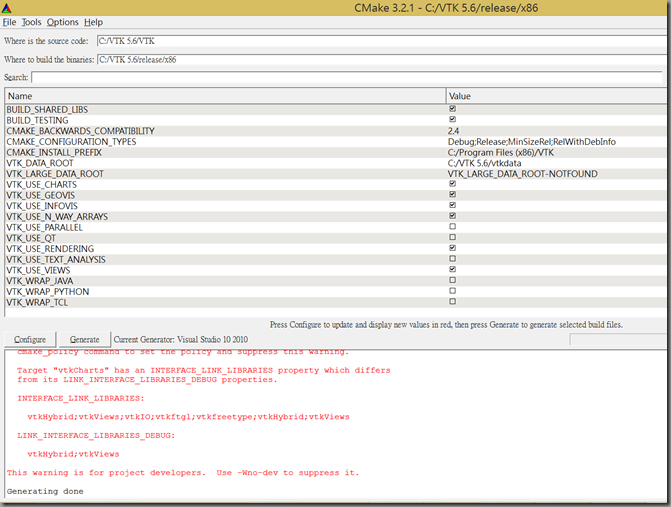The image size is (671, 507).
Task: Select VTK_LARGE_DATA_ROOT entry name
Action: (x=55, y=174)
